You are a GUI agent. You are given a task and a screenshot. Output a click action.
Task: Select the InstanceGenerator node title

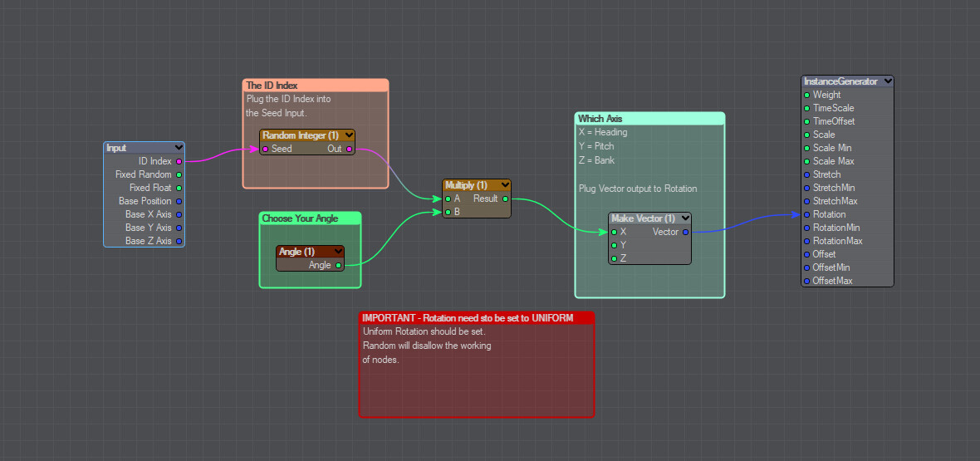point(840,81)
